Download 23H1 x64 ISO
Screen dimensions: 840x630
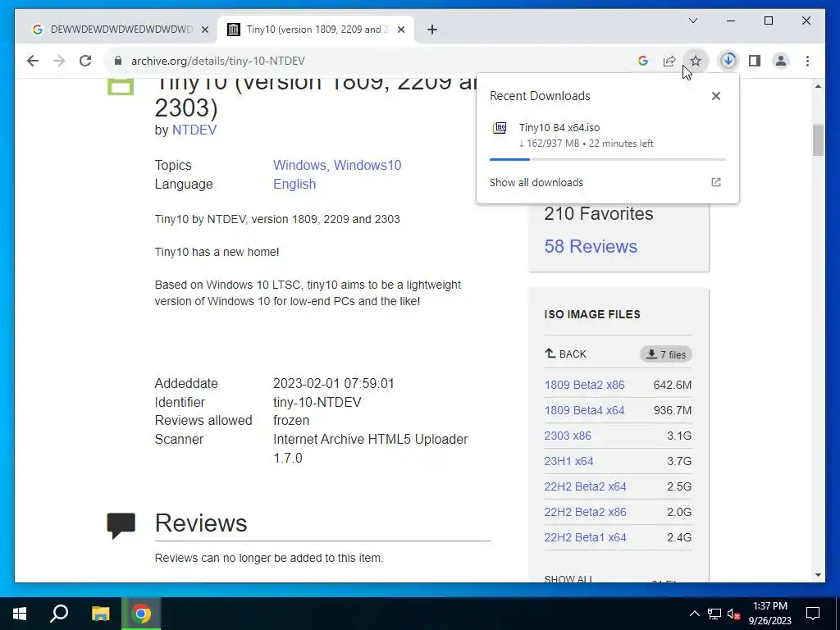pyautogui.click(x=569, y=461)
